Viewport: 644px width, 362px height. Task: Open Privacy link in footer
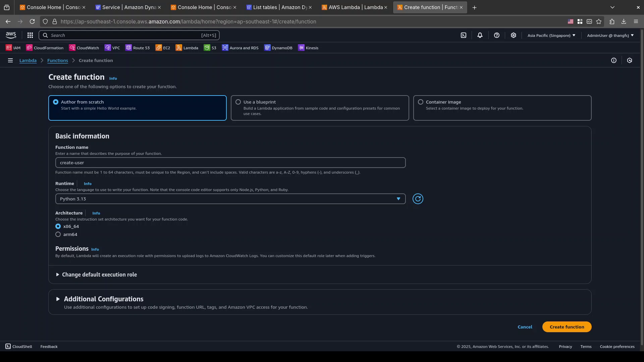point(565,347)
